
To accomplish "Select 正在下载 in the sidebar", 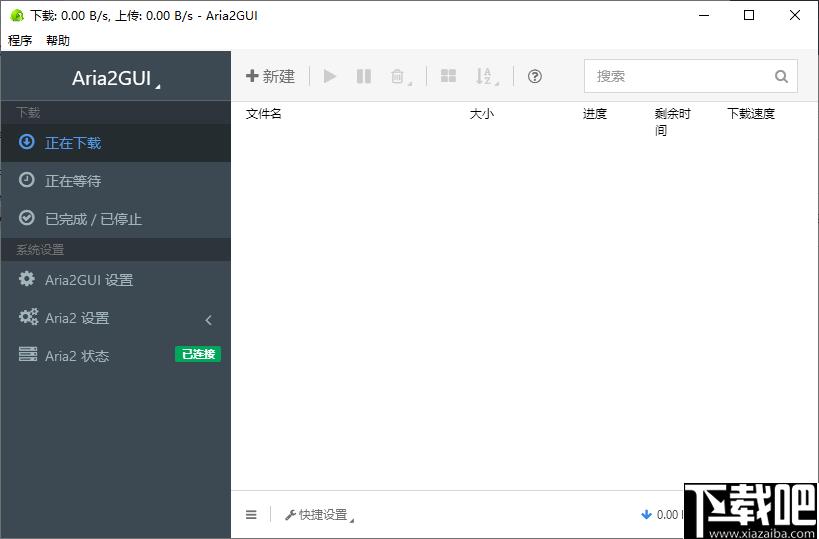I will (x=115, y=143).
